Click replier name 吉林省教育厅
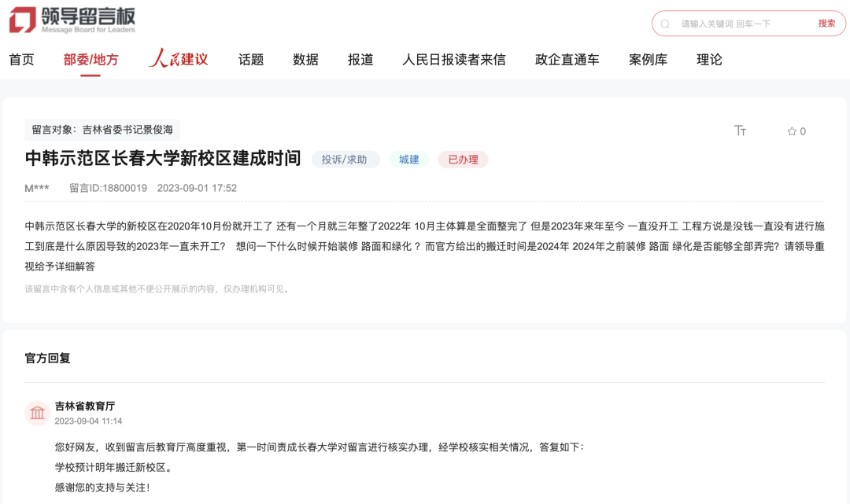The width and height of the screenshot is (850, 504). tap(85, 406)
